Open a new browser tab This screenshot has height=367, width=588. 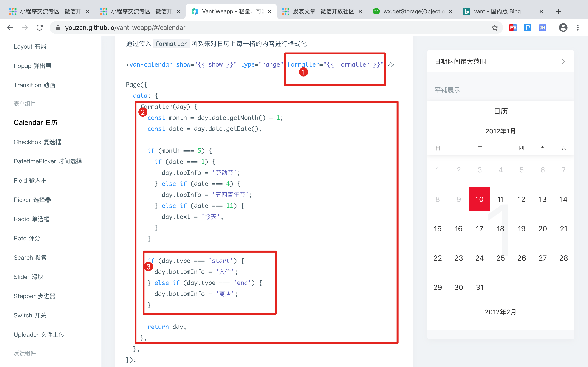tap(558, 11)
